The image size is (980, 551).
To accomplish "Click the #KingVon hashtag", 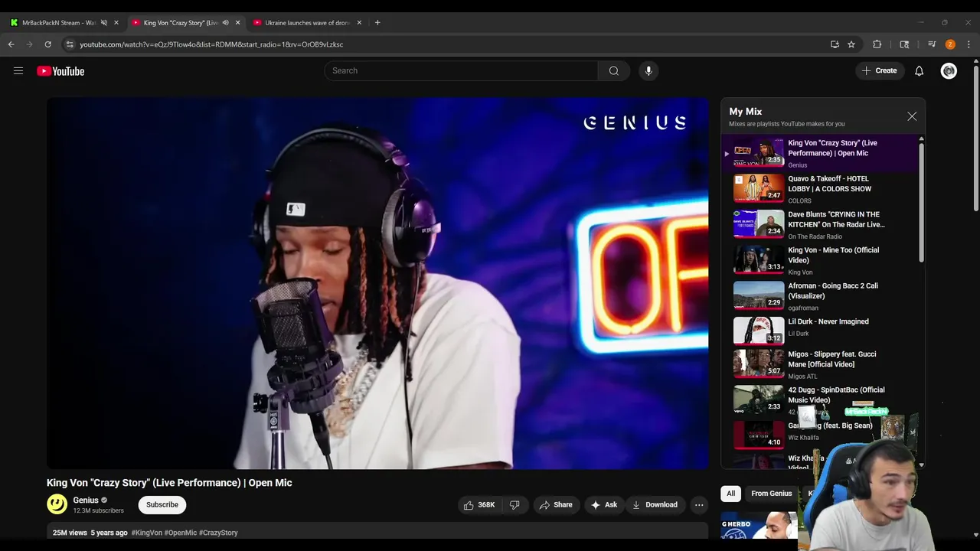I will [x=146, y=533].
